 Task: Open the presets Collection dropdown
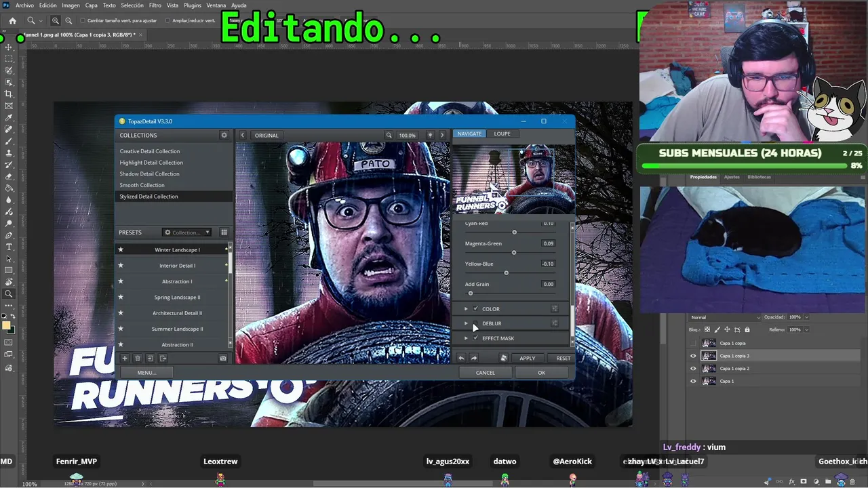(x=186, y=232)
